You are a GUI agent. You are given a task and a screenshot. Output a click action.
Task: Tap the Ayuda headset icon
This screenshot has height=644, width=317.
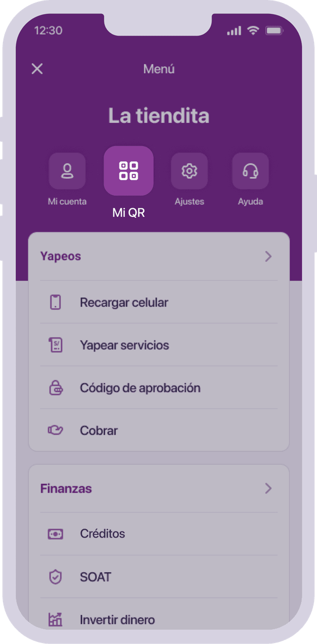coord(250,171)
